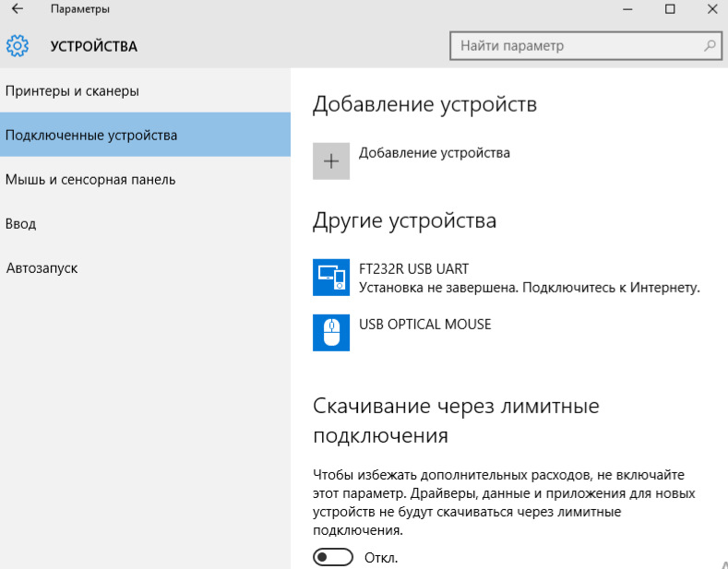The width and height of the screenshot is (728, 569).
Task: Click the plus icon to add device
Action: click(331, 161)
